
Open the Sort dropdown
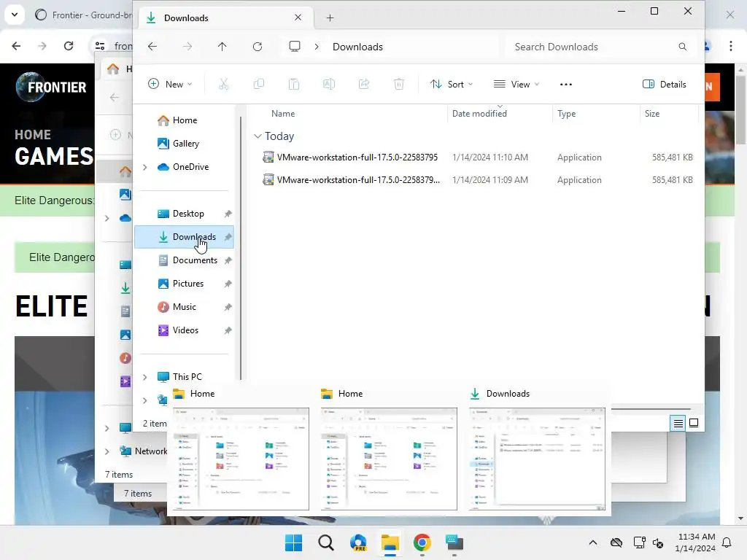click(451, 85)
